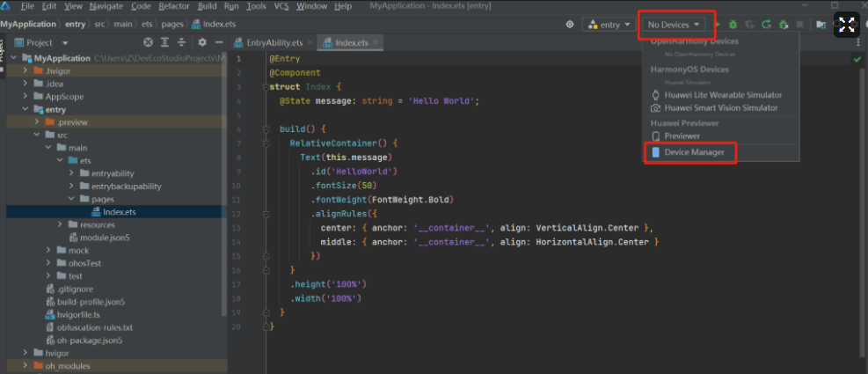Hide the Project panel with minus icon

pyautogui.click(x=219, y=42)
